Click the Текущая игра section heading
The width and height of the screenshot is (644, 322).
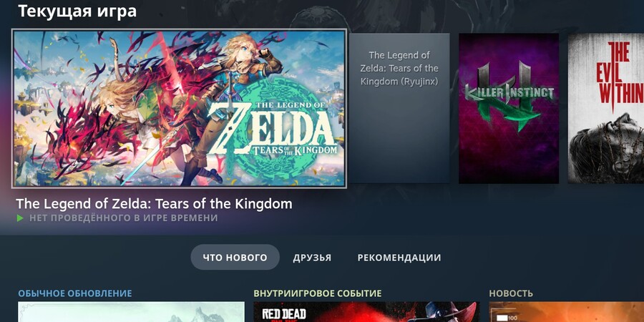(x=77, y=11)
